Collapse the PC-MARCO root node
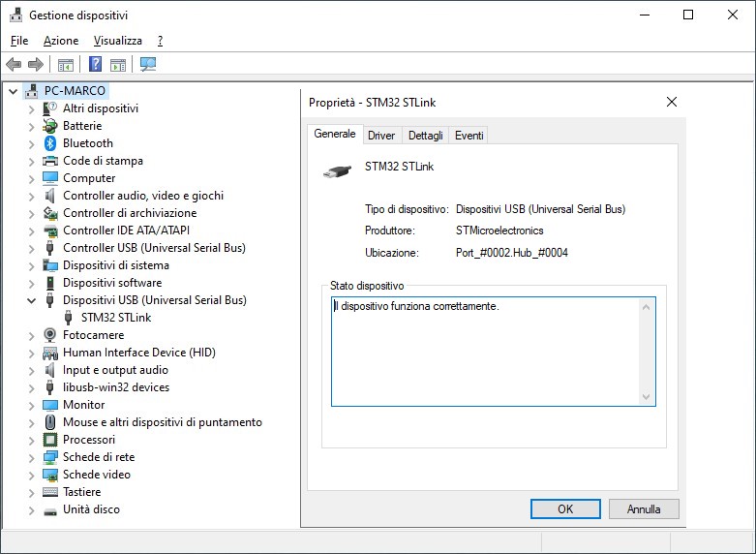Viewport: 756px width, 554px height. (x=14, y=91)
